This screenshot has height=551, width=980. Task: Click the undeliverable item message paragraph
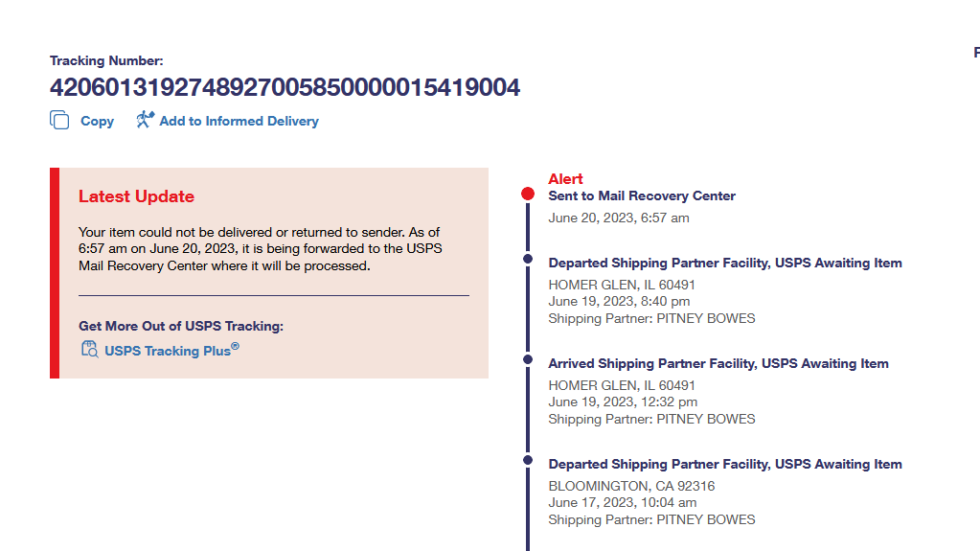261,249
